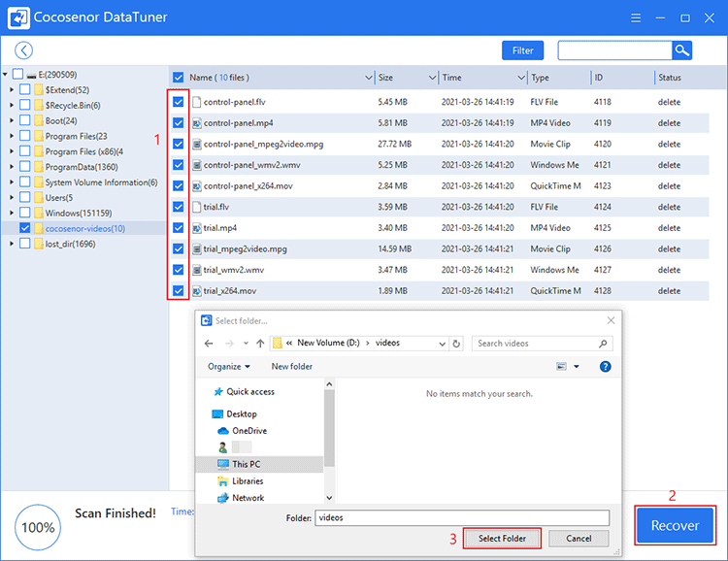Check the lost_dir(1696) checkbox
The height and width of the screenshot is (561, 728).
coord(25,244)
